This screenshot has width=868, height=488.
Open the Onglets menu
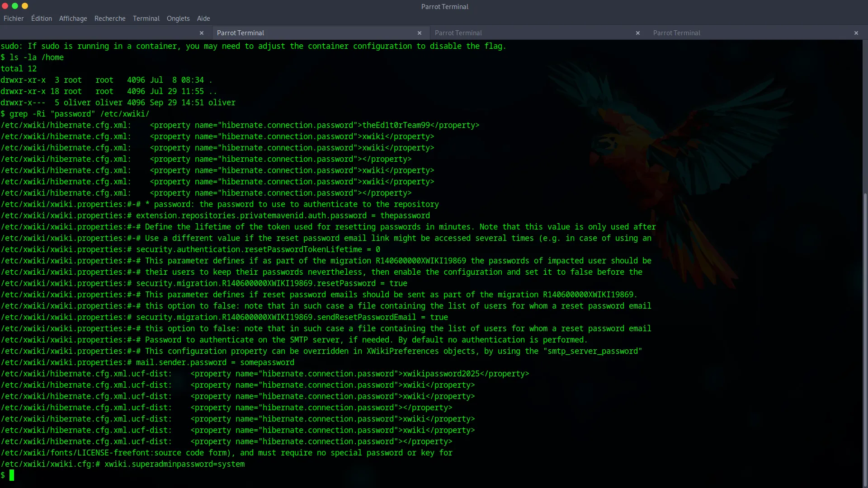[178, 19]
